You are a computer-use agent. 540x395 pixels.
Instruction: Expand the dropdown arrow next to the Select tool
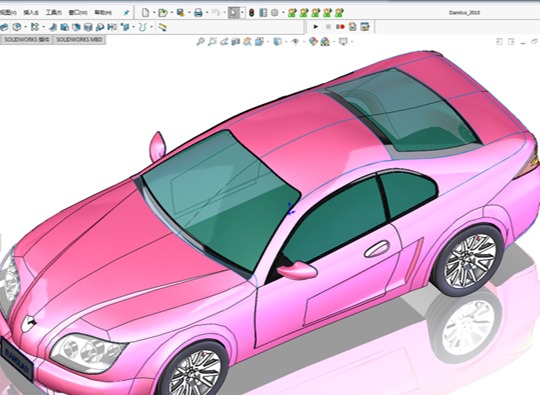242,13
